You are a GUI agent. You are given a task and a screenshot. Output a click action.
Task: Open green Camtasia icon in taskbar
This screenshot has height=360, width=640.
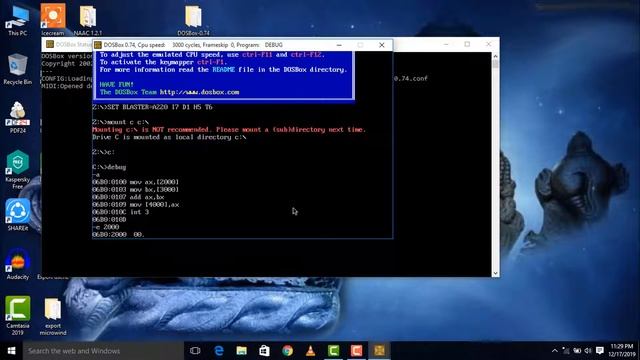pyautogui.click(x=333, y=351)
